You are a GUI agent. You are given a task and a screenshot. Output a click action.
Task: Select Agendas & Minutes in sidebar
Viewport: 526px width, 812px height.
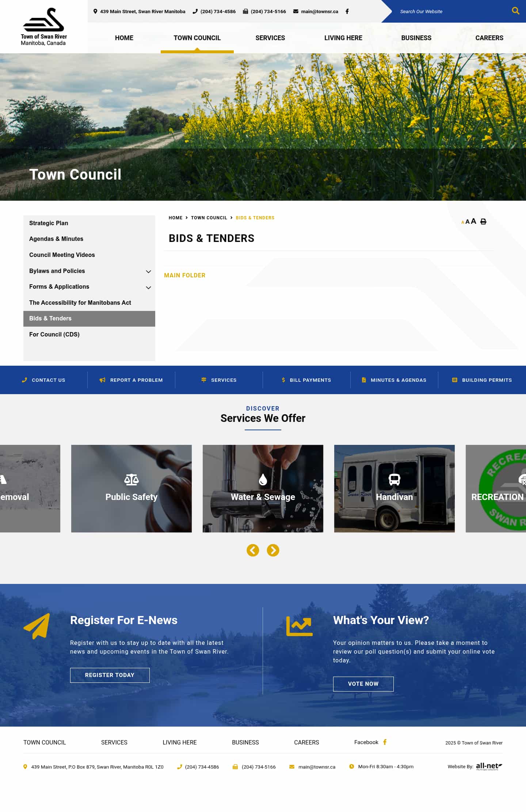(56, 239)
